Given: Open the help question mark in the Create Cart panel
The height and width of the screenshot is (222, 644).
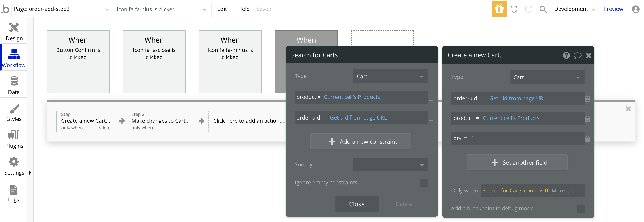Looking at the screenshot, I should click(566, 55).
